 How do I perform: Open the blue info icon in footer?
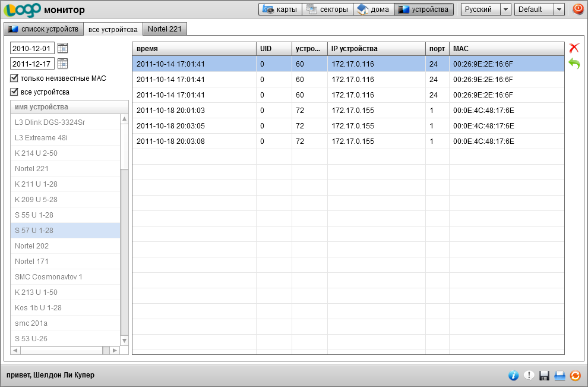pos(514,375)
